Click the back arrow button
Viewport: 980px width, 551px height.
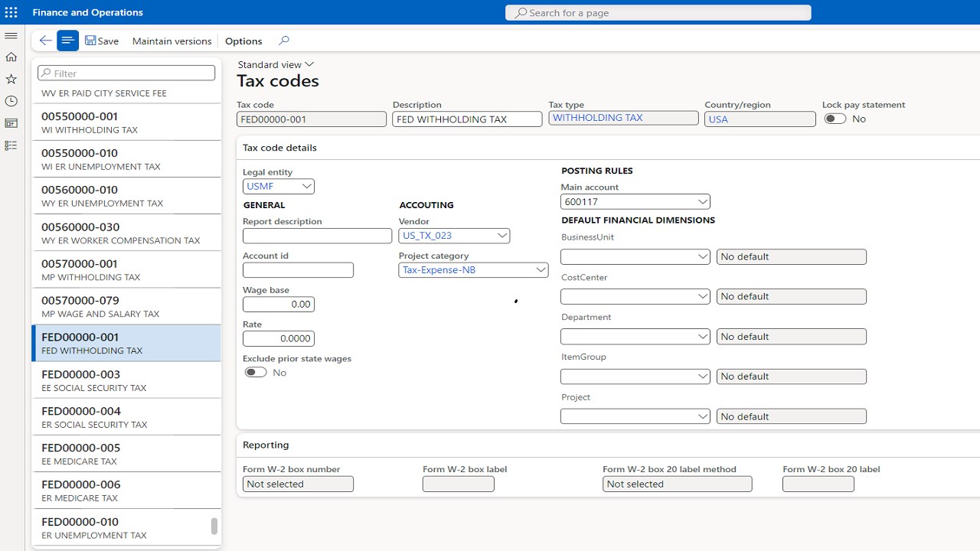coord(45,41)
